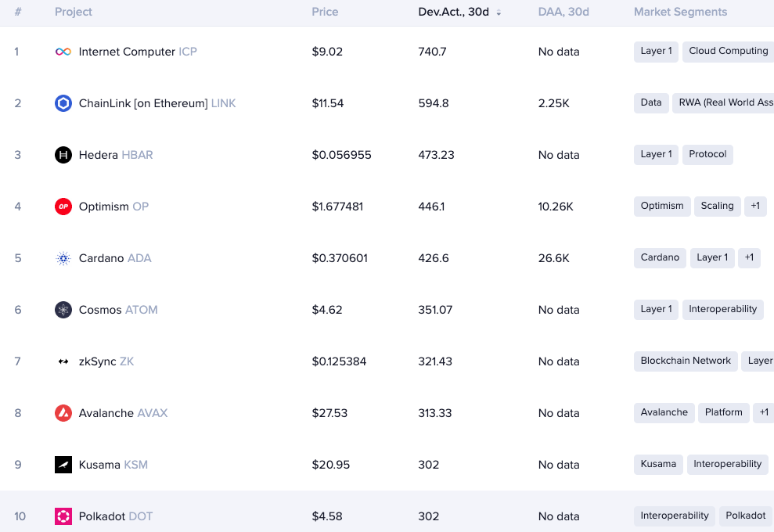Open the Hedera project name

[99, 155]
